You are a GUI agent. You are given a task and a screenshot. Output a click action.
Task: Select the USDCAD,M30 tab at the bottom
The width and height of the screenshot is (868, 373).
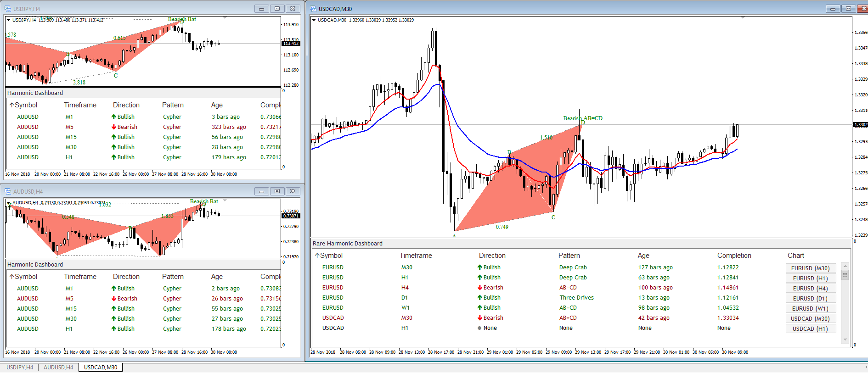pyautogui.click(x=101, y=367)
